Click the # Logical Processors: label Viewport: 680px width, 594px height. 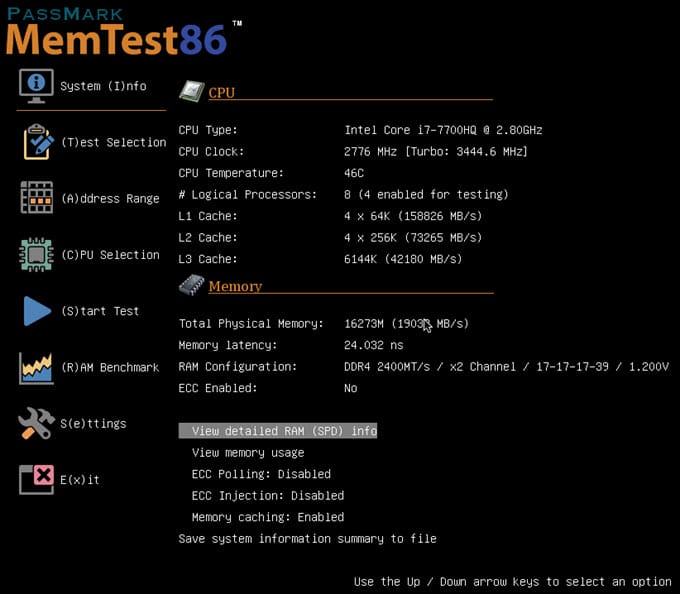[248, 194]
